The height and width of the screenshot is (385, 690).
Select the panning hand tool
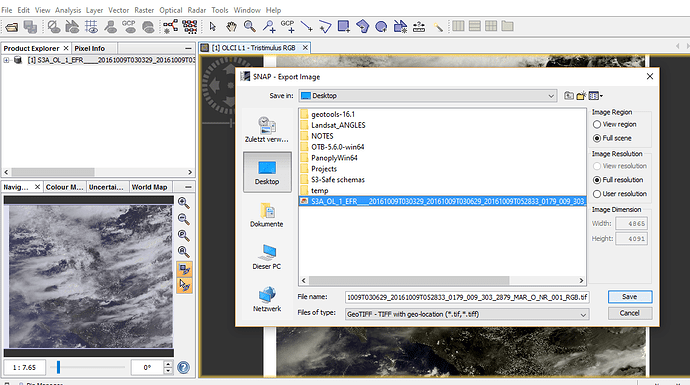tap(231, 27)
